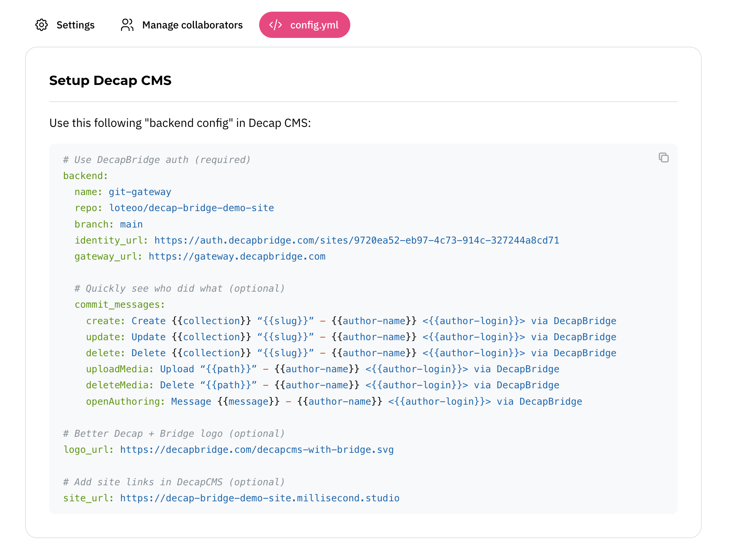Click the '# Use DecapBridge auth (required)' comment
Screen dimensions: 729x560
coord(157,160)
